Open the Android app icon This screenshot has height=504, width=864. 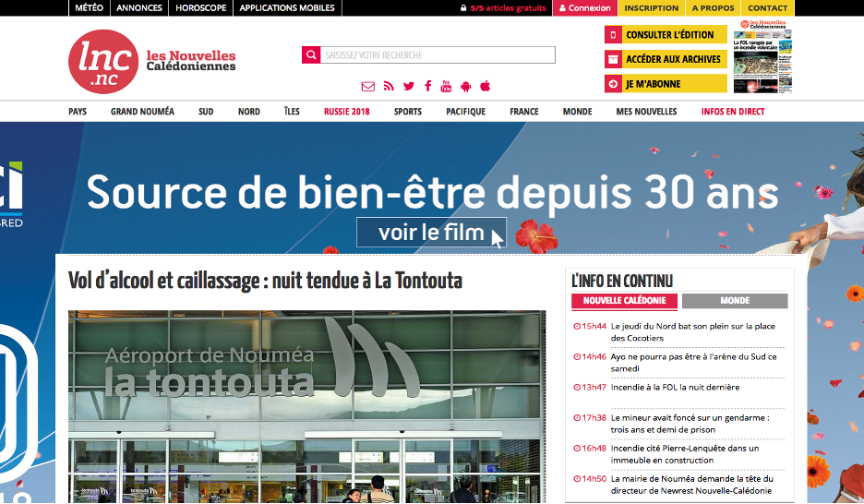(x=465, y=86)
